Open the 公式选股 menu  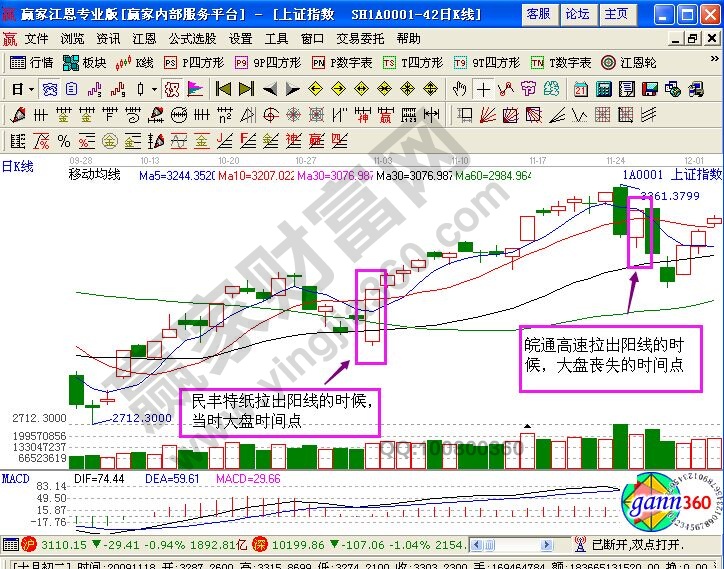tap(191, 39)
